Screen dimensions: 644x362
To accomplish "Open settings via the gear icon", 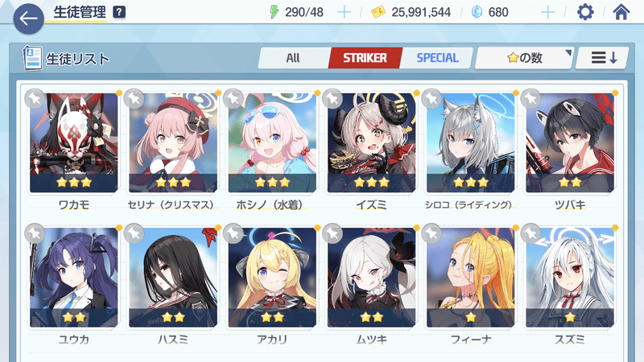I will click(x=585, y=12).
